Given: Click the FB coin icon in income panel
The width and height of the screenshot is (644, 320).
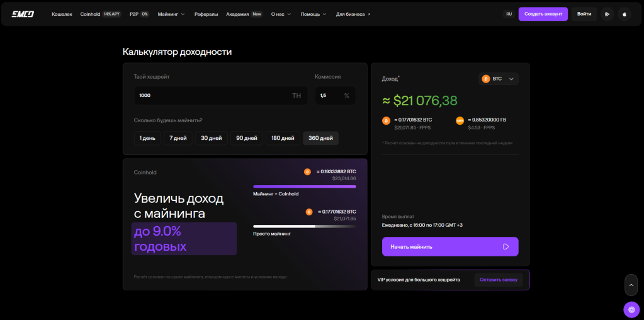Looking at the screenshot, I should click(460, 120).
